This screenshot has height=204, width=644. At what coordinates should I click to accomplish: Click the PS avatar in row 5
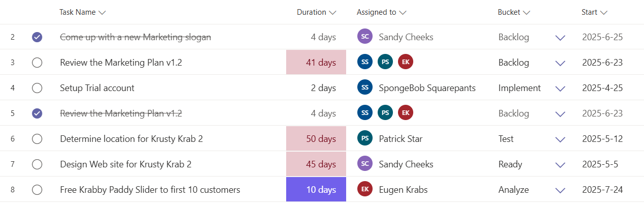[x=385, y=113]
